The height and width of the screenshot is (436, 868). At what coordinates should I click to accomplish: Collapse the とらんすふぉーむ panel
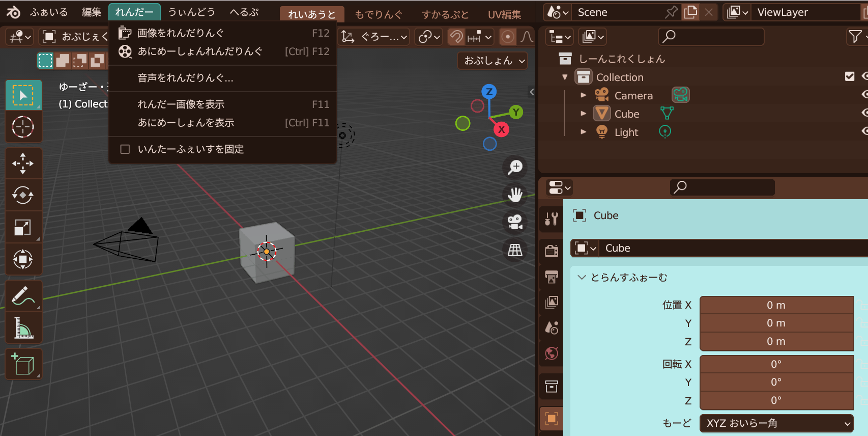tap(582, 278)
